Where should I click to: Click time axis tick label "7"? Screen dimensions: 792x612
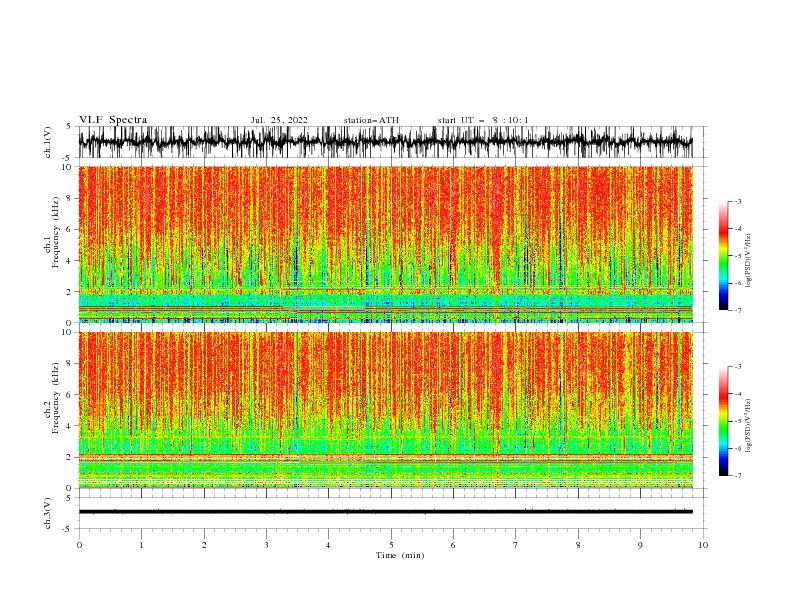516,545
